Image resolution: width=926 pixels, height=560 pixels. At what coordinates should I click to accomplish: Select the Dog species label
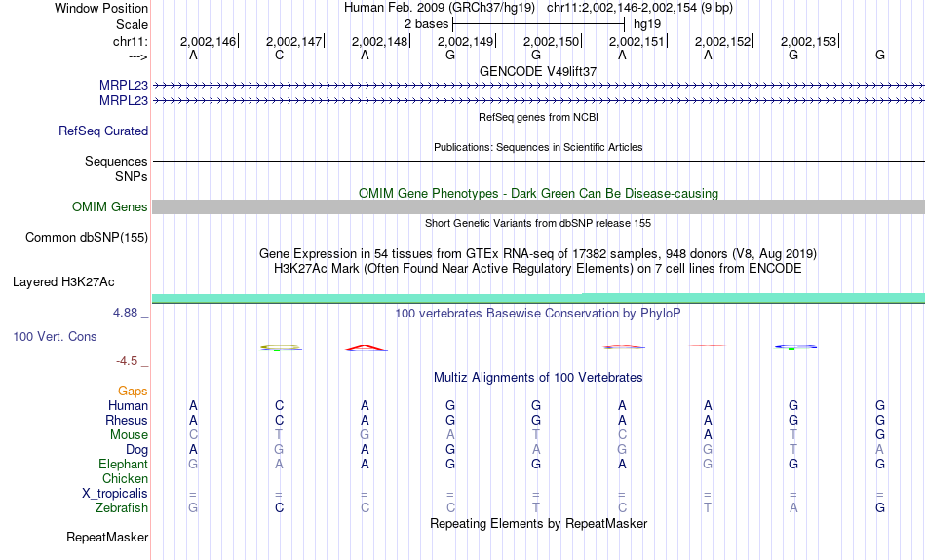click(x=136, y=450)
